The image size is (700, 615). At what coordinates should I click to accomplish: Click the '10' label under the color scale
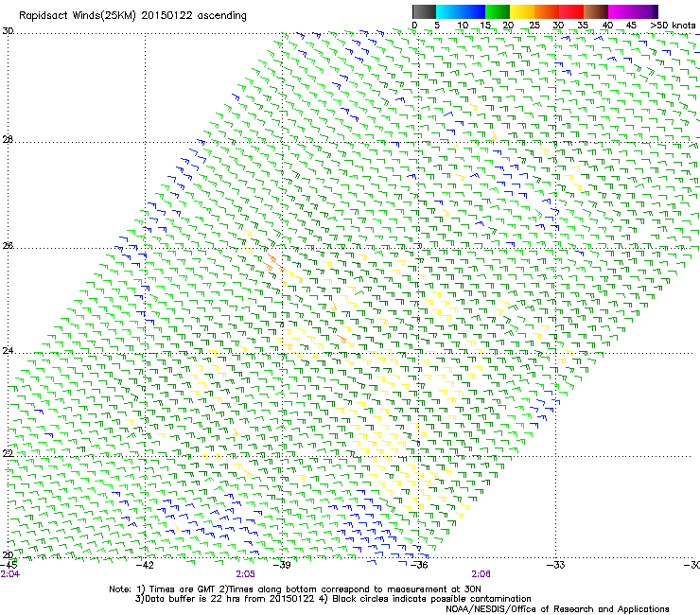[463, 26]
